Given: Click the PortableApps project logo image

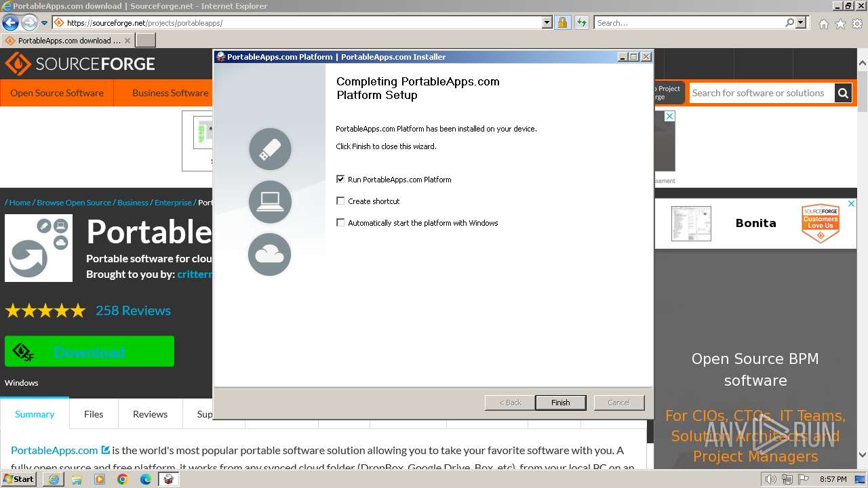Looking at the screenshot, I should pos(39,248).
